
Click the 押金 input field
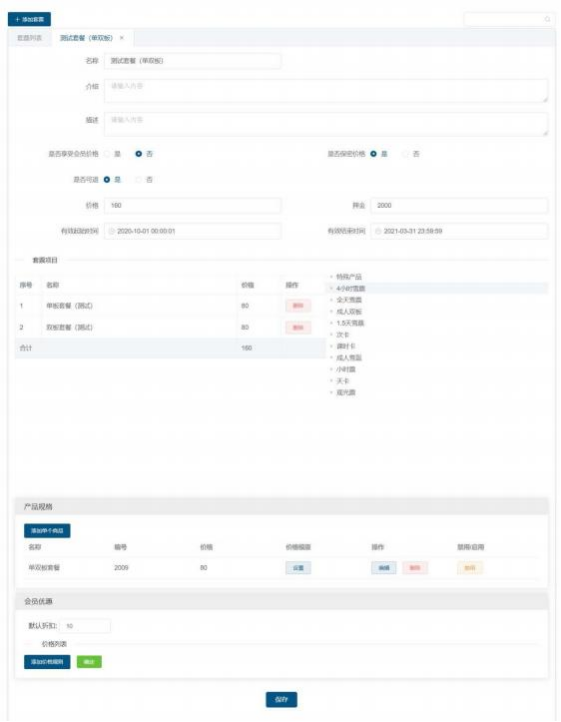[459, 205]
